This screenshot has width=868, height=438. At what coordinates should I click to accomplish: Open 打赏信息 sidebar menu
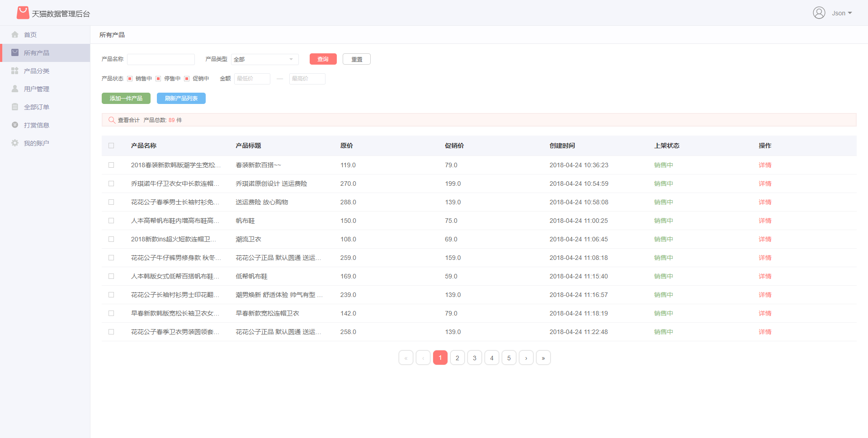click(45, 125)
